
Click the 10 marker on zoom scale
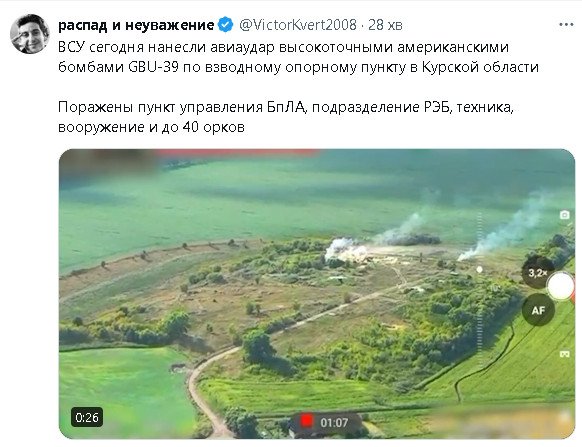494,288
